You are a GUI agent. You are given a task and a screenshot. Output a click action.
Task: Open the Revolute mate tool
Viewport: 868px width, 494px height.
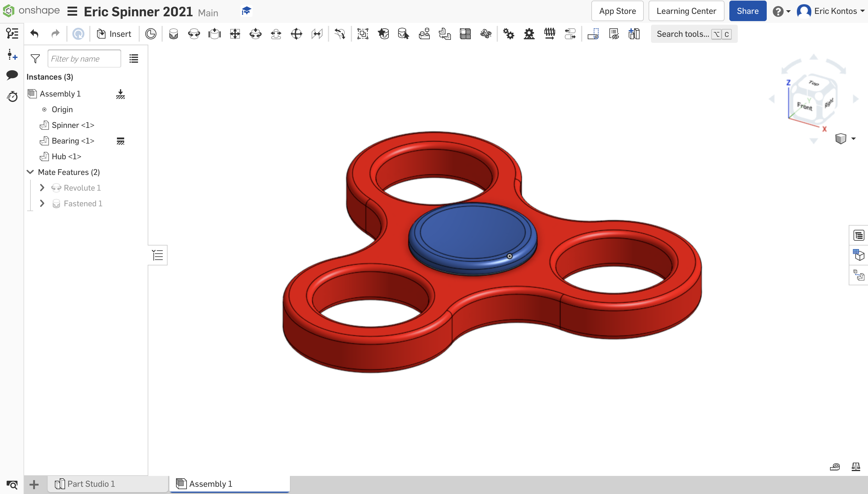193,33
